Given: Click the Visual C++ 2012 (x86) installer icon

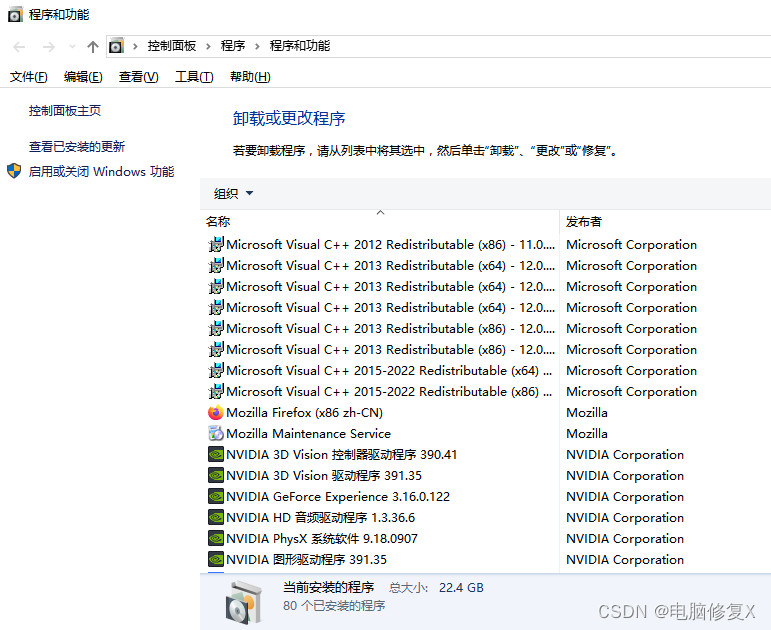Looking at the screenshot, I should (215, 244).
